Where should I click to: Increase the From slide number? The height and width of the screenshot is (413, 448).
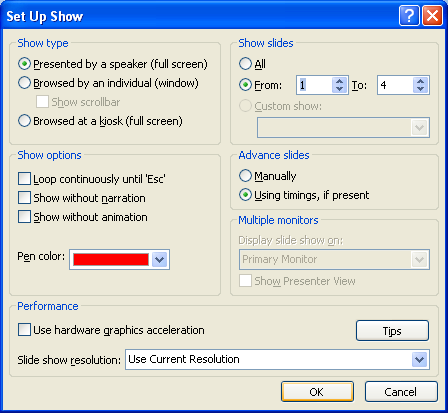click(x=340, y=81)
